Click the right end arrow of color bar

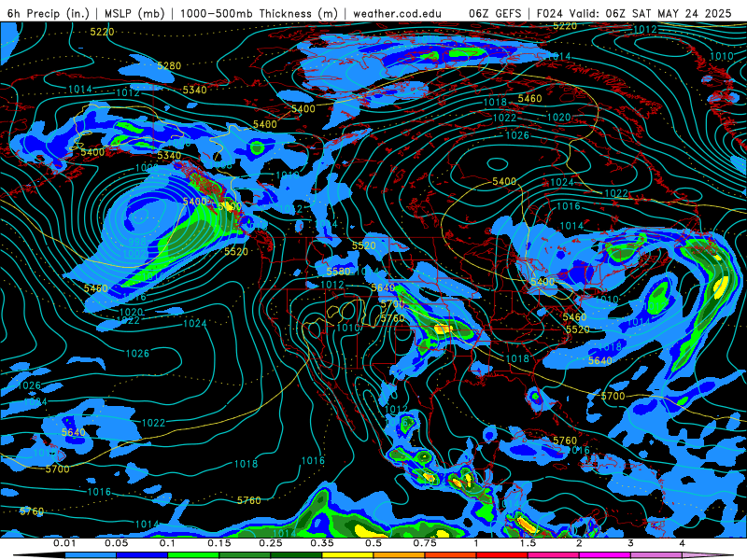[708, 555]
